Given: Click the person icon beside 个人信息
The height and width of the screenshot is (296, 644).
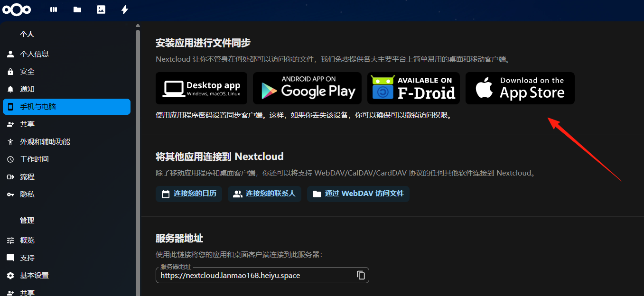Looking at the screenshot, I should click(10, 54).
